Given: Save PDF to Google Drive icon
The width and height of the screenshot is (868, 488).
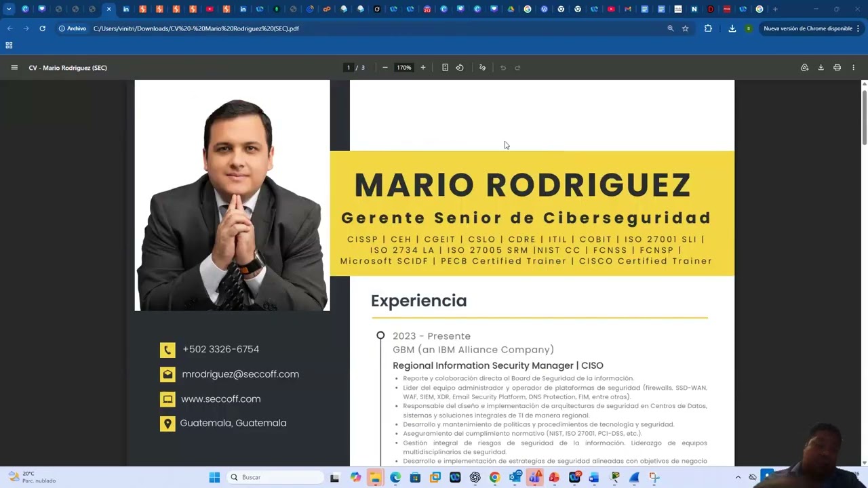Looking at the screenshot, I should point(804,68).
